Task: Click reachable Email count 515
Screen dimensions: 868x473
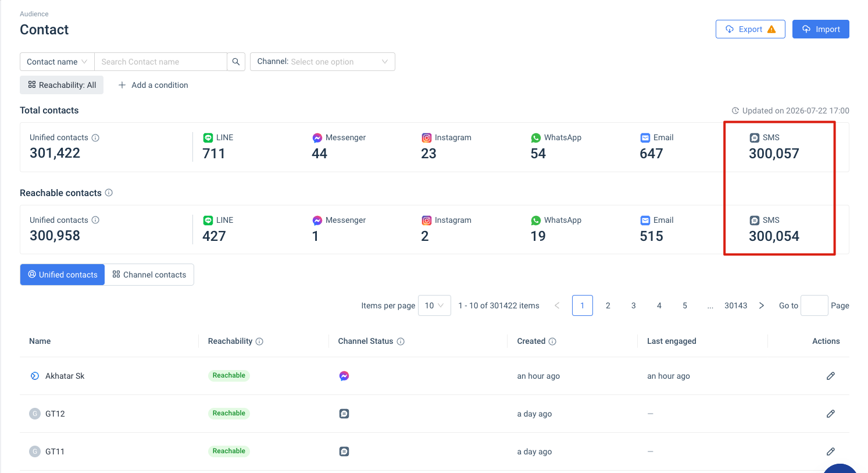Action: tap(651, 236)
